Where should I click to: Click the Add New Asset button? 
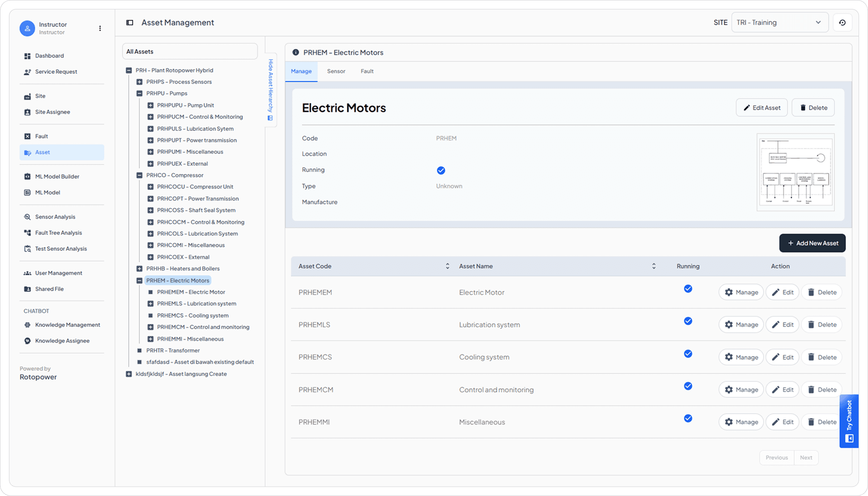(x=812, y=243)
